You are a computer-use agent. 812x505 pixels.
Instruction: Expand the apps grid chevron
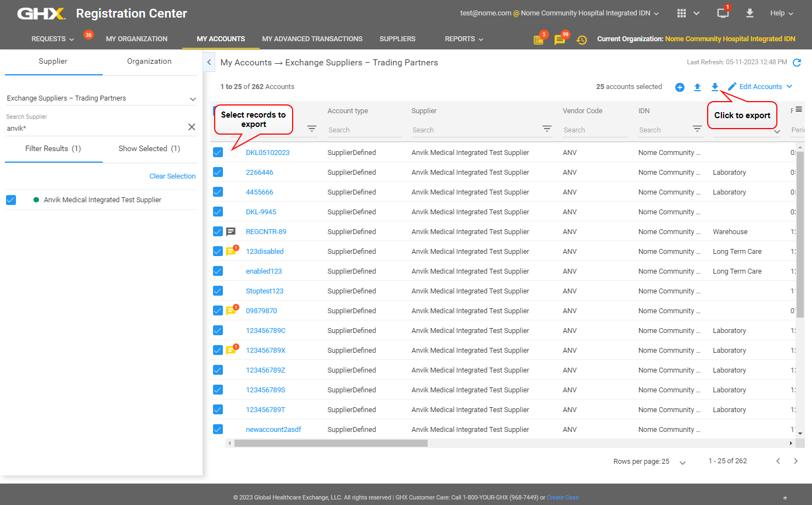pyautogui.click(x=696, y=13)
